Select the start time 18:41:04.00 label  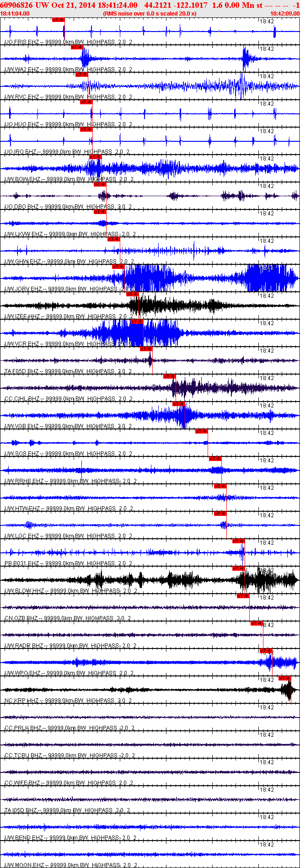(x=15, y=14)
